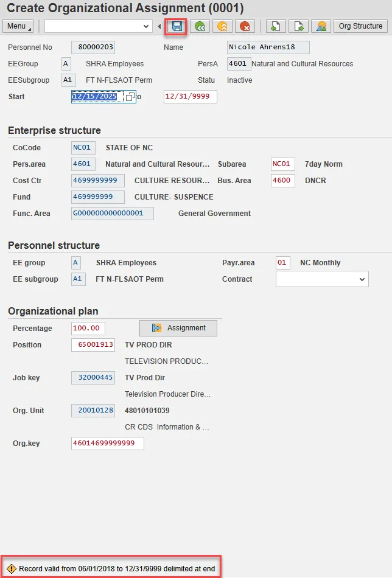Expand the command field dropdown
This screenshot has width=392, height=578.
pyautogui.click(x=145, y=26)
